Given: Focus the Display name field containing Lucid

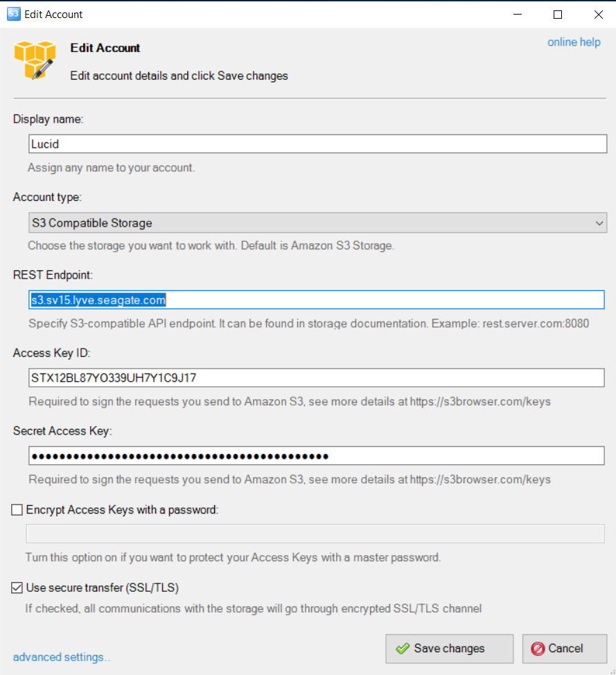Looking at the screenshot, I should 317,143.
